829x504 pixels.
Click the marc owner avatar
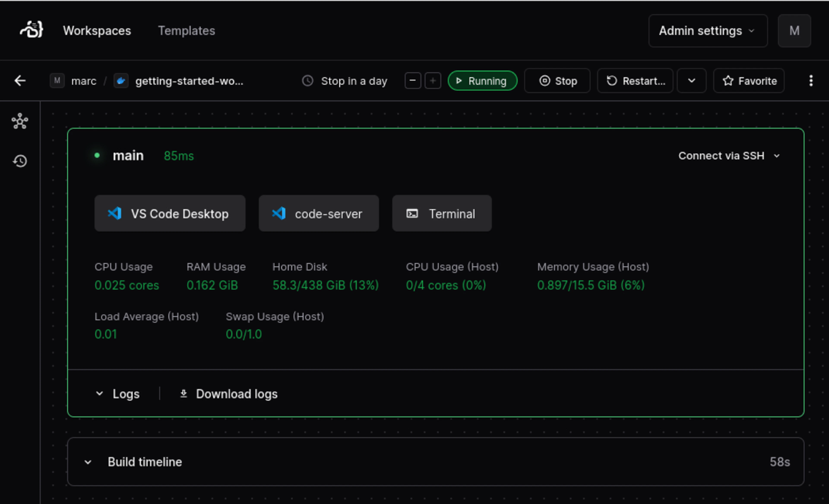(x=57, y=81)
